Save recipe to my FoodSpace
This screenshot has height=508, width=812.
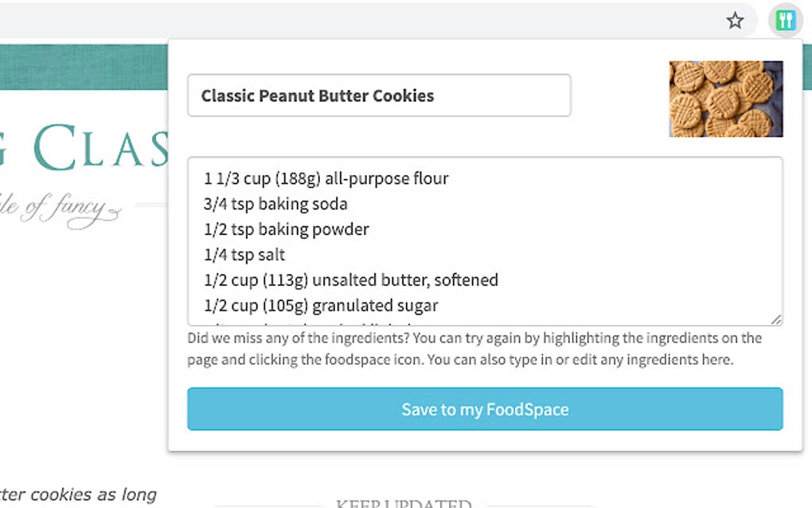[x=485, y=408]
